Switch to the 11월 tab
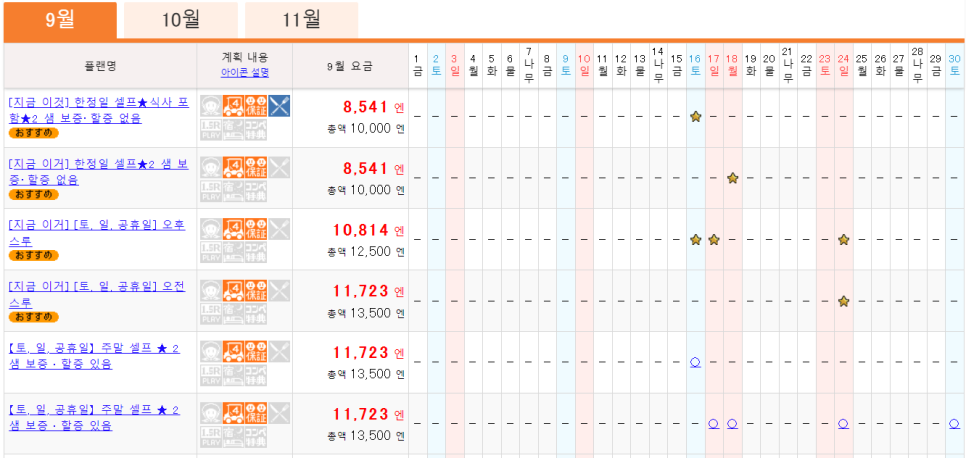Screen dimensions: 966x458 pos(301,20)
